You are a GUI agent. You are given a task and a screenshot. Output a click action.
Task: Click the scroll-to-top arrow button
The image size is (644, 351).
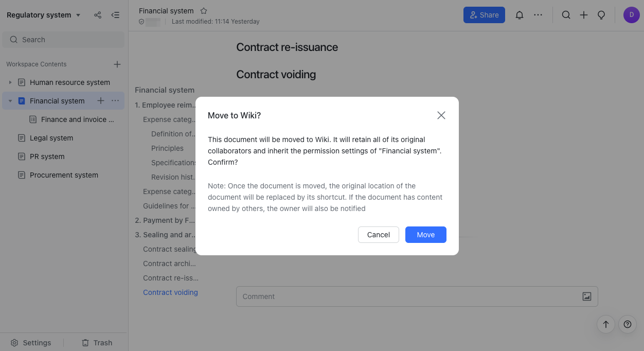click(606, 324)
